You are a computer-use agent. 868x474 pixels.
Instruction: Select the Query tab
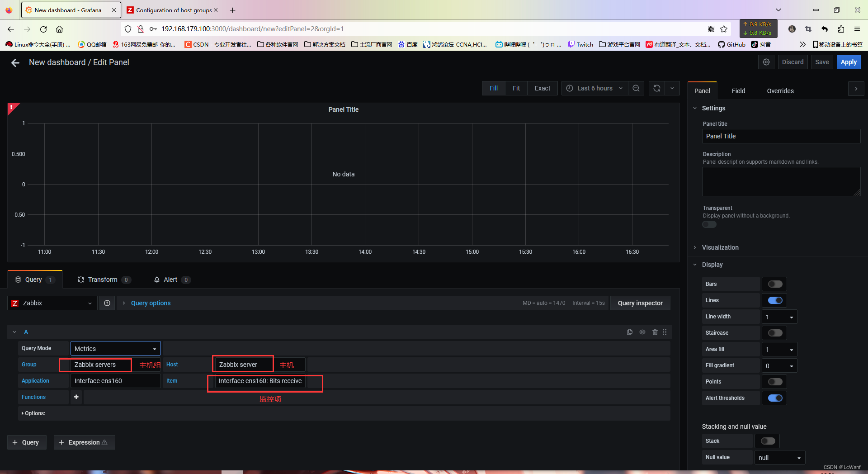(x=35, y=280)
